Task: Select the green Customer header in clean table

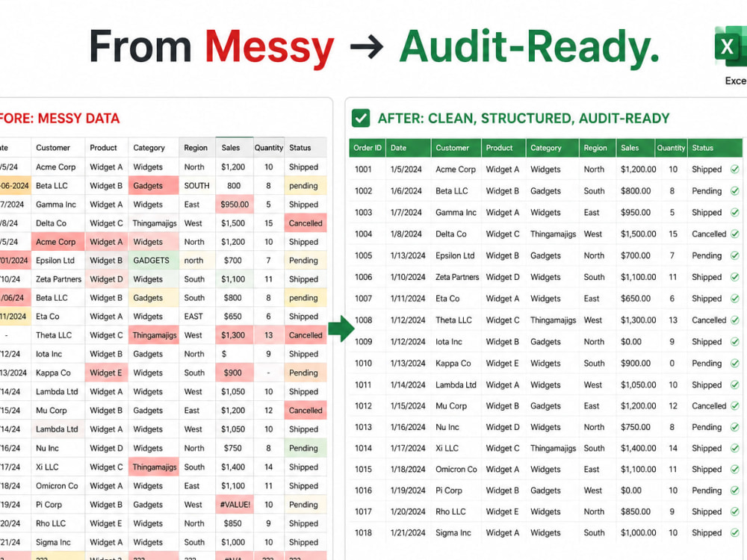Action: [x=456, y=148]
